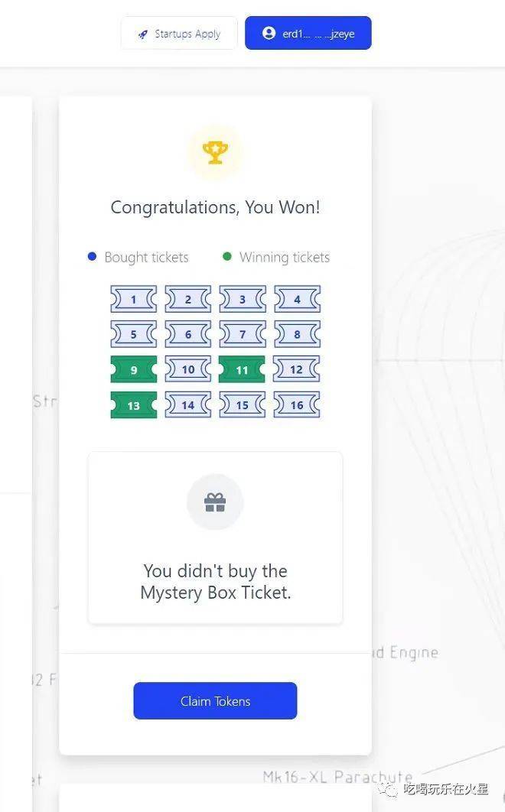Image resolution: width=505 pixels, height=812 pixels.
Task: Click the Mystery Box Ticket message
Action: click(215, 581)
